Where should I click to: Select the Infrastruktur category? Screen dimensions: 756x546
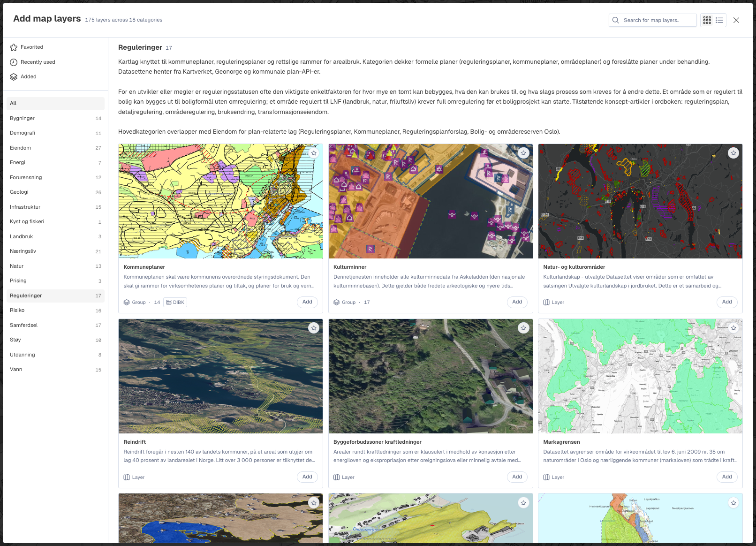pos(55,207)
